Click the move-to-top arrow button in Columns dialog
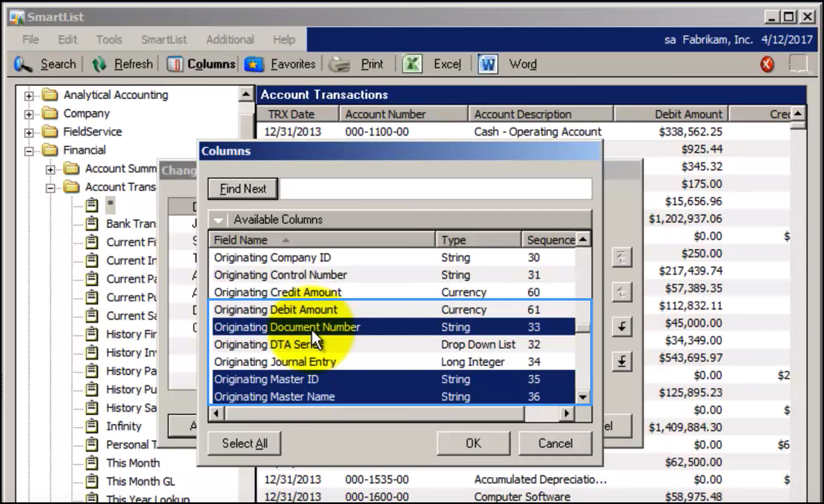 click(621, 257)
